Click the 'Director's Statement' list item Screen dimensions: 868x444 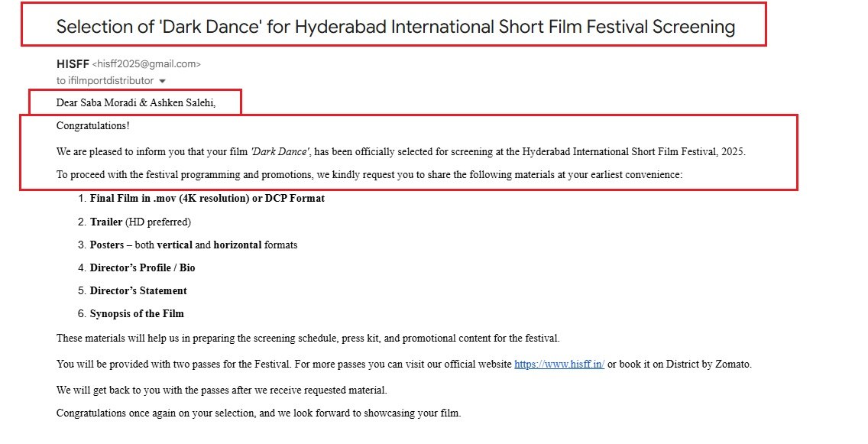138,291
